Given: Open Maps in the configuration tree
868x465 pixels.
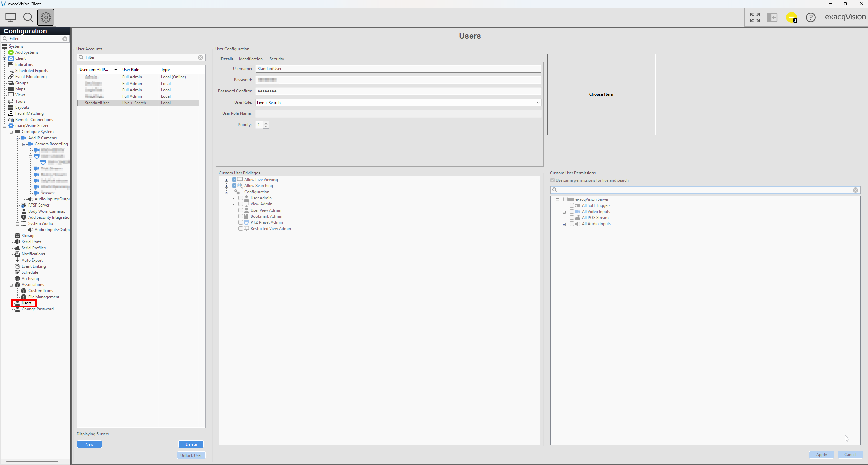Looking at the screenshot, I should [x=20, y=89].
